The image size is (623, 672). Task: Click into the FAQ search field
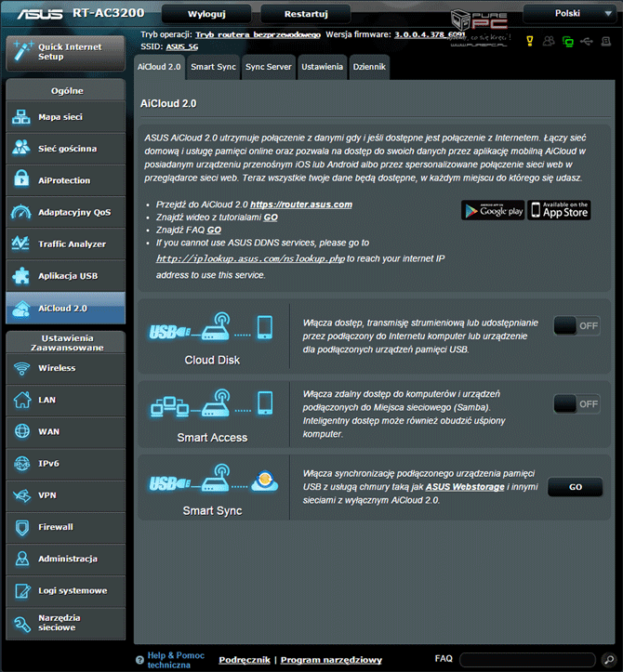click(527, 660)
